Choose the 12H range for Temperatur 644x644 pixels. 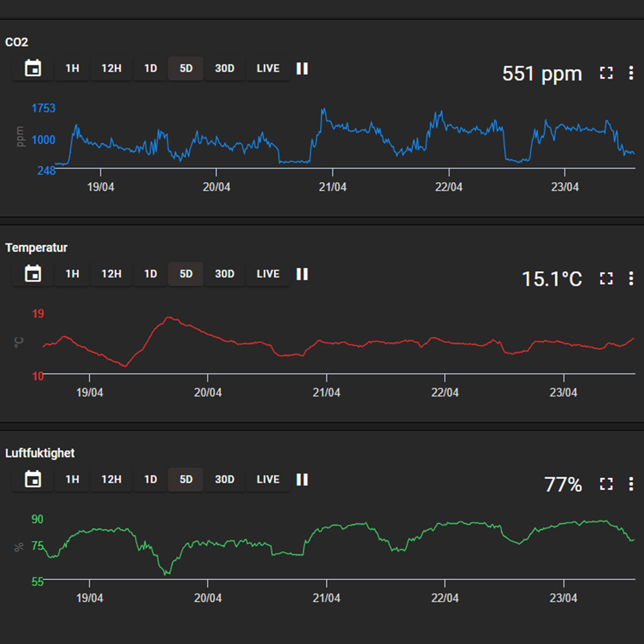tap(112, 274)
